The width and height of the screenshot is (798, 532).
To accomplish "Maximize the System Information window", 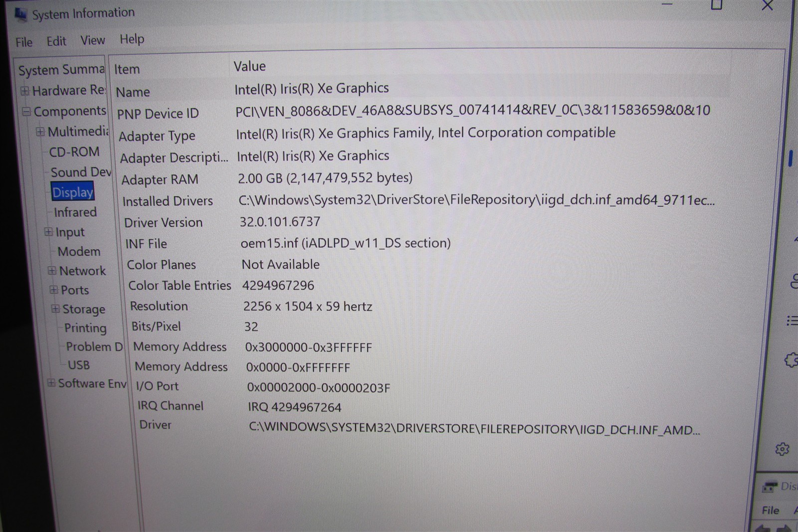I will pyautogui.click(x=716, y=5).
